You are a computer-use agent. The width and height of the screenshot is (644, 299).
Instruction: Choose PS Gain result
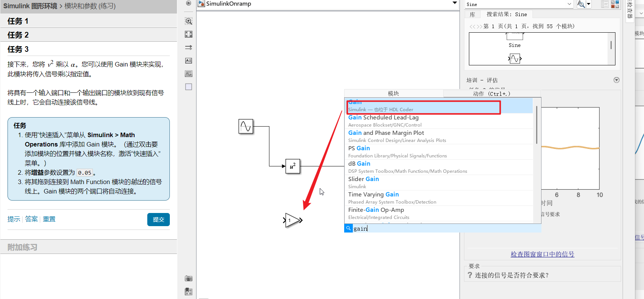(x=439, y=152)
